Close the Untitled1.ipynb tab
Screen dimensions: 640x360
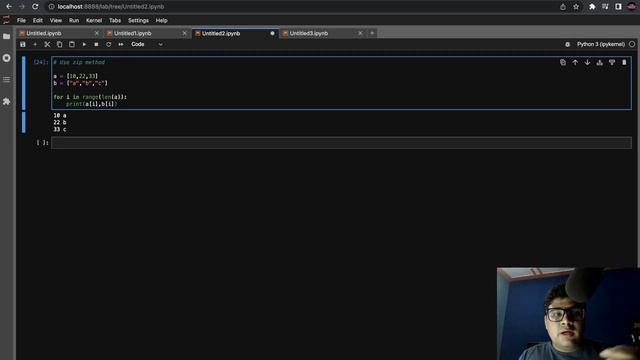(184, 33)
